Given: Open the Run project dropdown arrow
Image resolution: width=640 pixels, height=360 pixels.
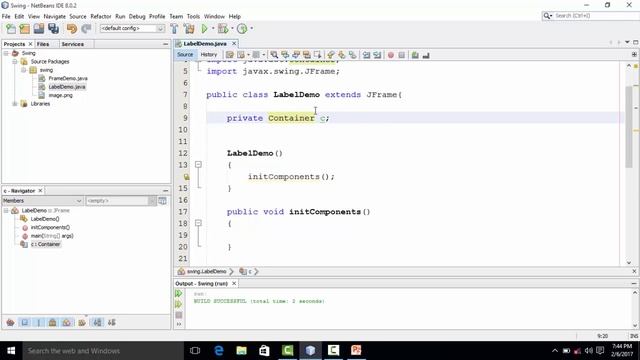Looking at the screenshot, I should coord(213,29).
